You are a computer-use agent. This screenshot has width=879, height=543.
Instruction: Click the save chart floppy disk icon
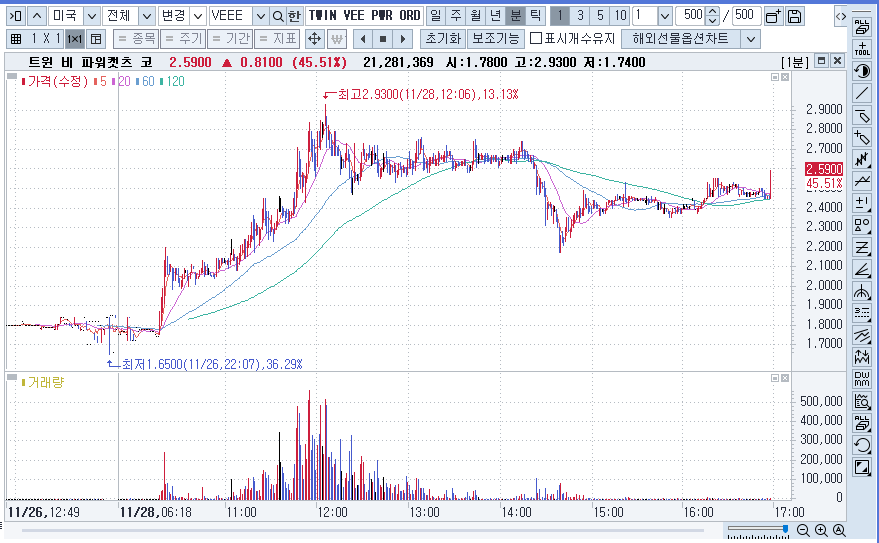794,16
